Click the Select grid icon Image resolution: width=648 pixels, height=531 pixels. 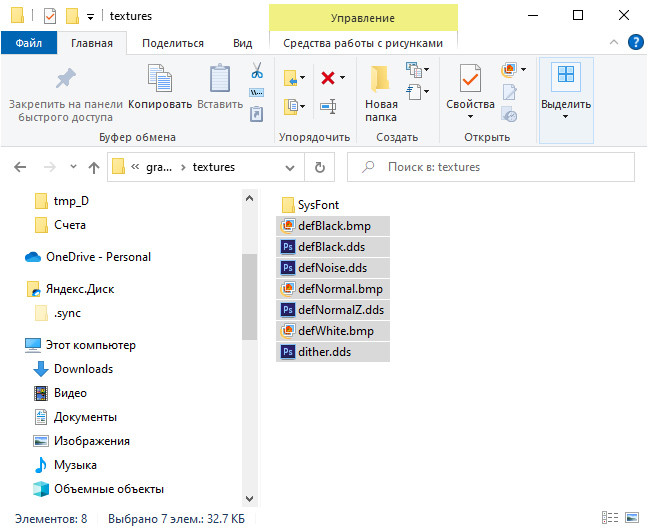(566, 75)
